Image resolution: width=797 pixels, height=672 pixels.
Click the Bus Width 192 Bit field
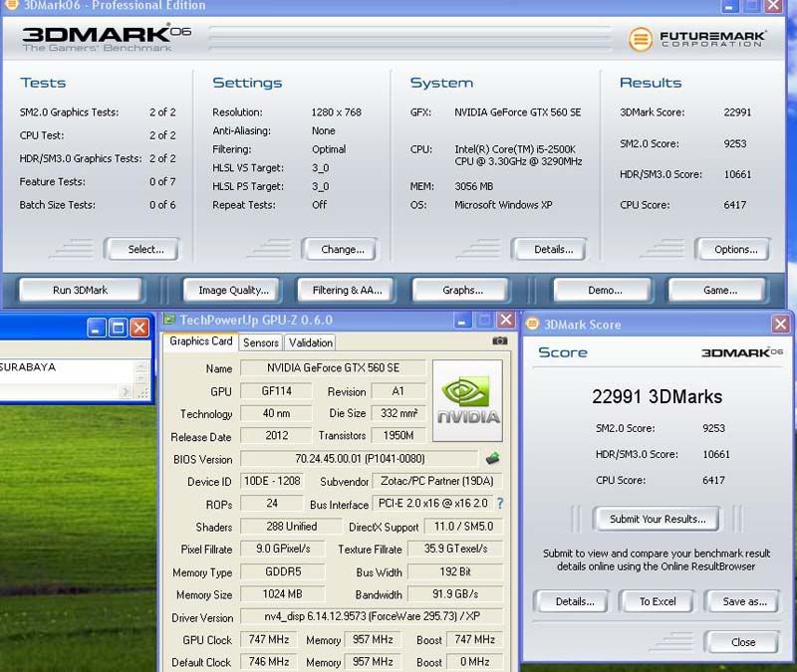point(455,571)
